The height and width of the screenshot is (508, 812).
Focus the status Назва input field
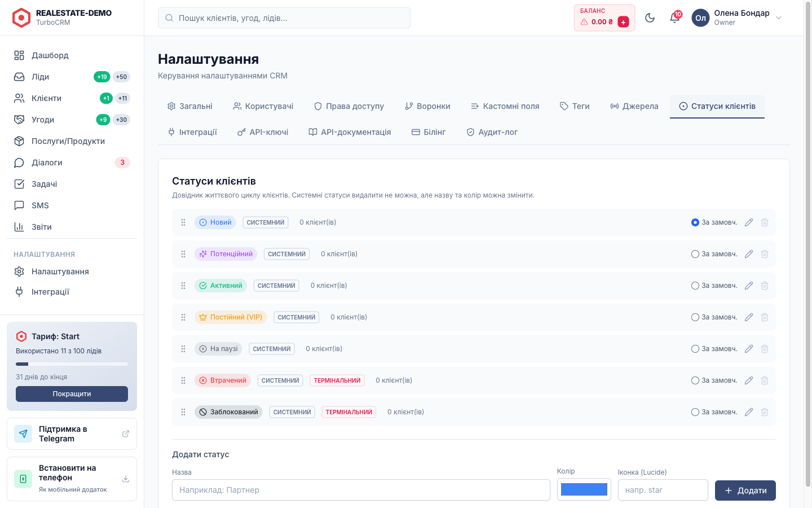[361, 490]
